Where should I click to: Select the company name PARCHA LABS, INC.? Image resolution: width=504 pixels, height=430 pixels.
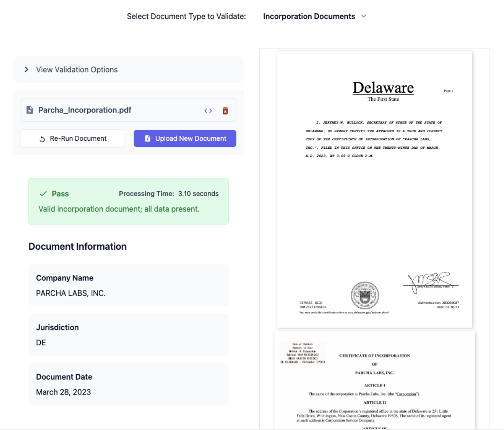pyautogui.click(x=71, y=293)
